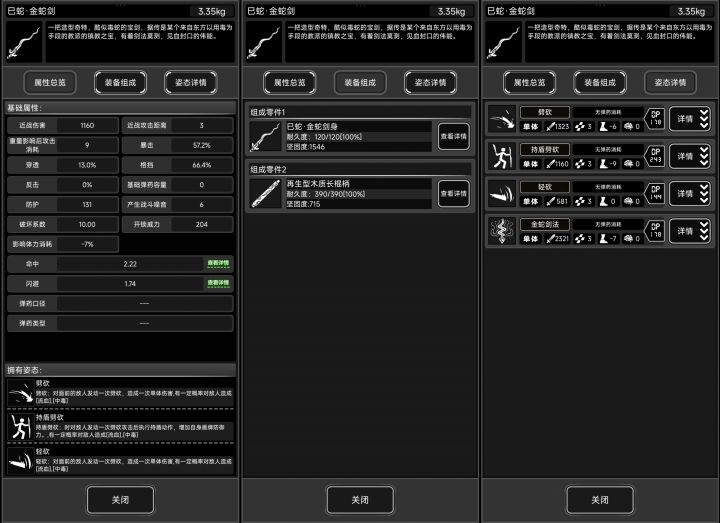Close the left attribute panel with 关闭
Viewport: 720px width, 523px height.
pyautogui.click(x=120, y=500)
